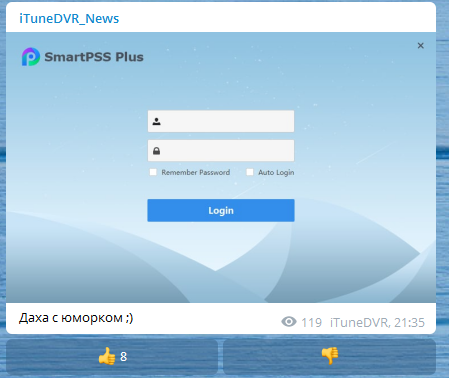Viewport: 449px width, 378px height.
Task: Click the blue Login button
Action: [x=221, y=210]
